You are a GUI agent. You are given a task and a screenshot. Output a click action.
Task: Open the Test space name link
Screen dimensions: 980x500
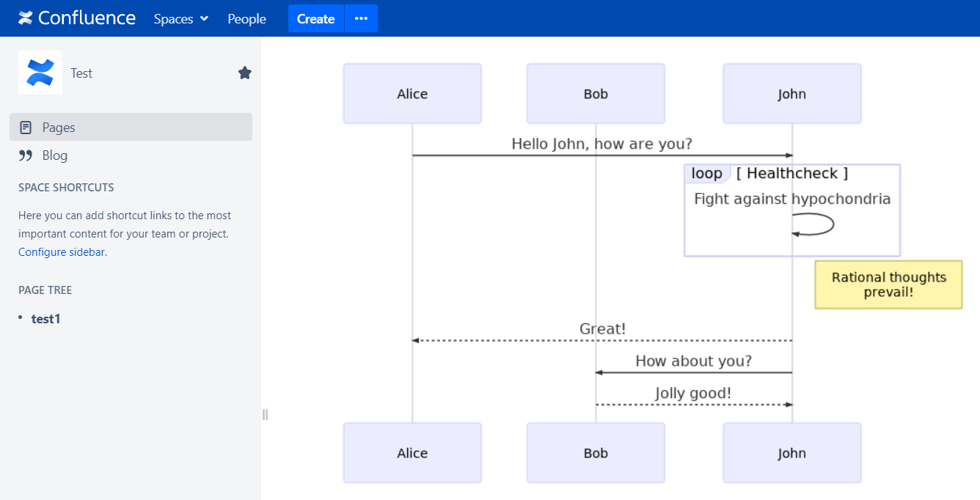coord(81,73)
